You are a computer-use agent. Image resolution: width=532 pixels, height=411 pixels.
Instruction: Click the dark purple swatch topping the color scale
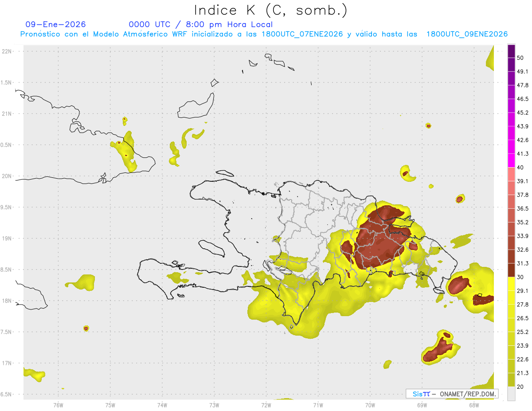coord(511,52)
